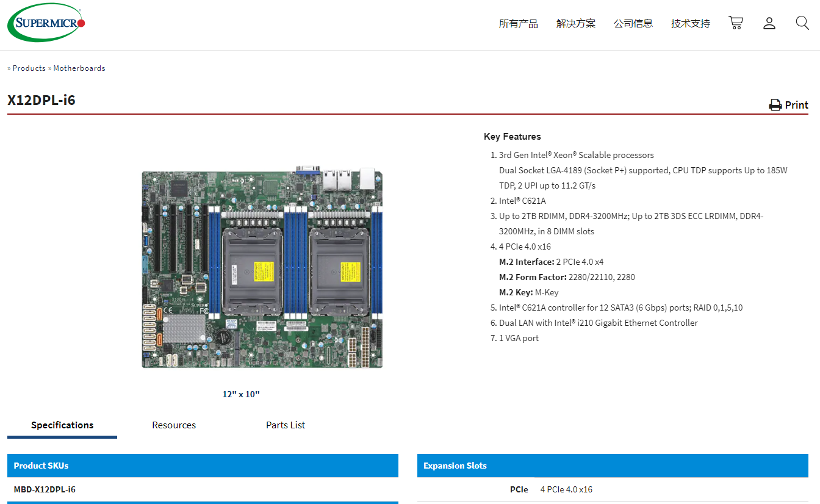The height and width of the screenshot is (504, 820).
Task: Open the shopping cart
Action: pyautogui.click(x=736, y=23)
